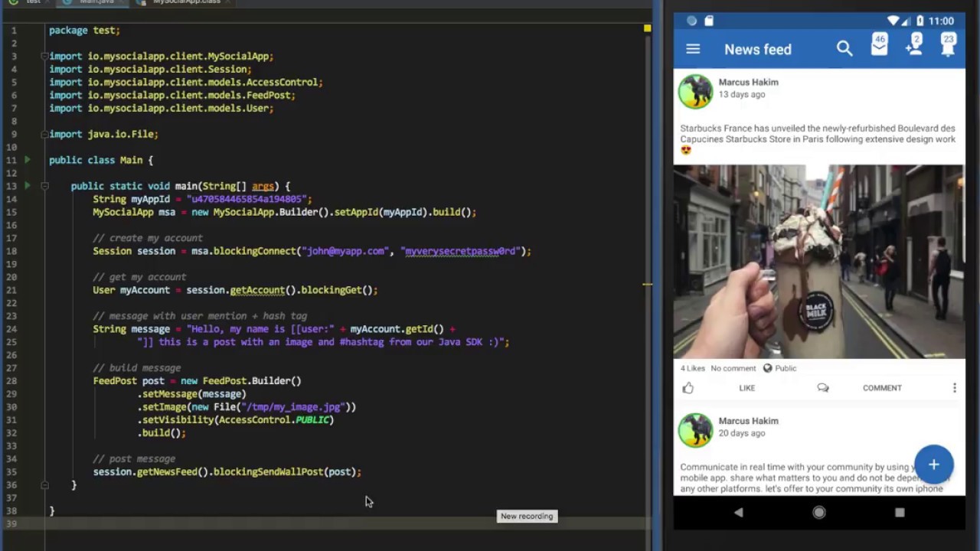Open friend requests icon with badge 2

913,45
